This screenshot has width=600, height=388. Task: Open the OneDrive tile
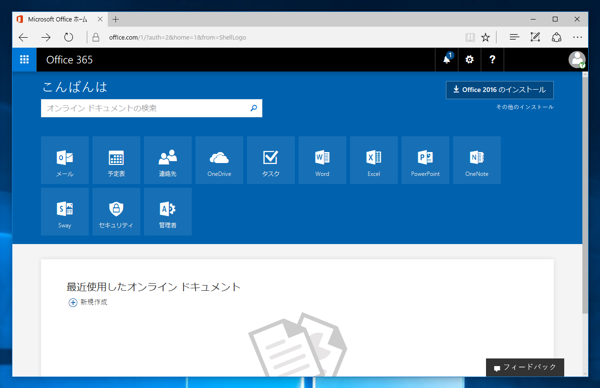(219, 160)
